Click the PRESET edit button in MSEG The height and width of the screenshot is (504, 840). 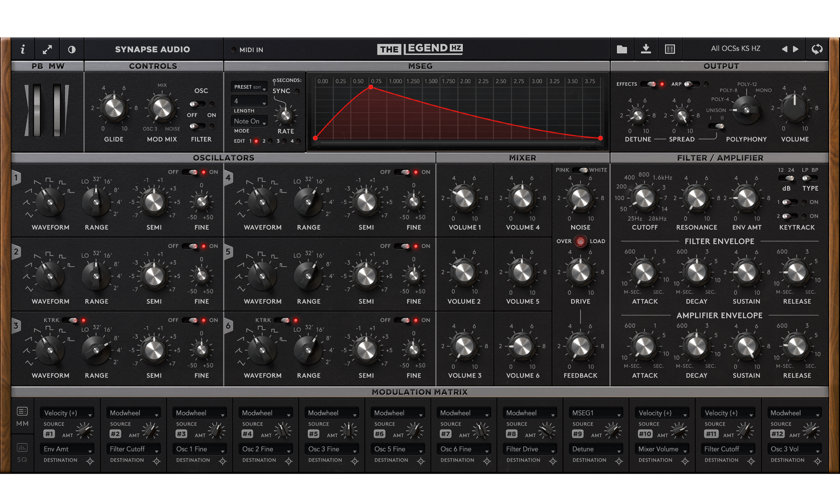(249, 87)
